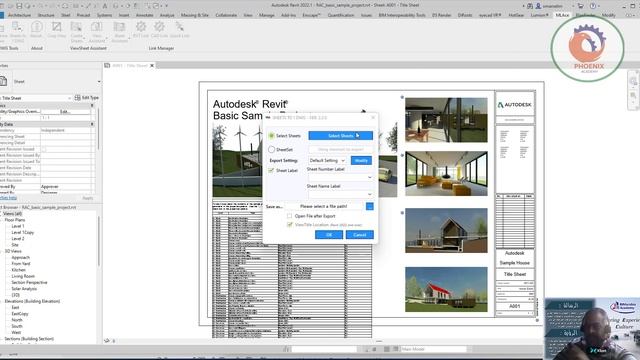The height and width of the screenshot is (360, 640).
Task: Click the Modify export settings button
Action: tap(361, 160)
